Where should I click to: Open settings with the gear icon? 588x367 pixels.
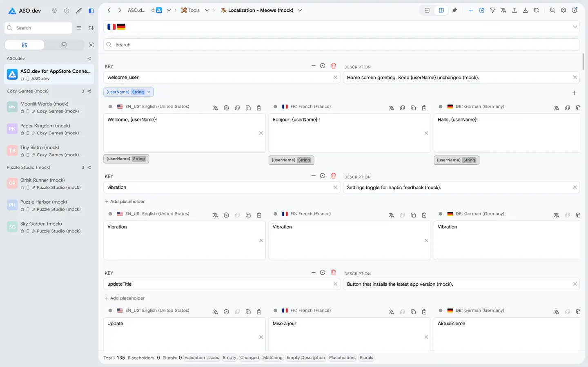(x=563, y=10)
